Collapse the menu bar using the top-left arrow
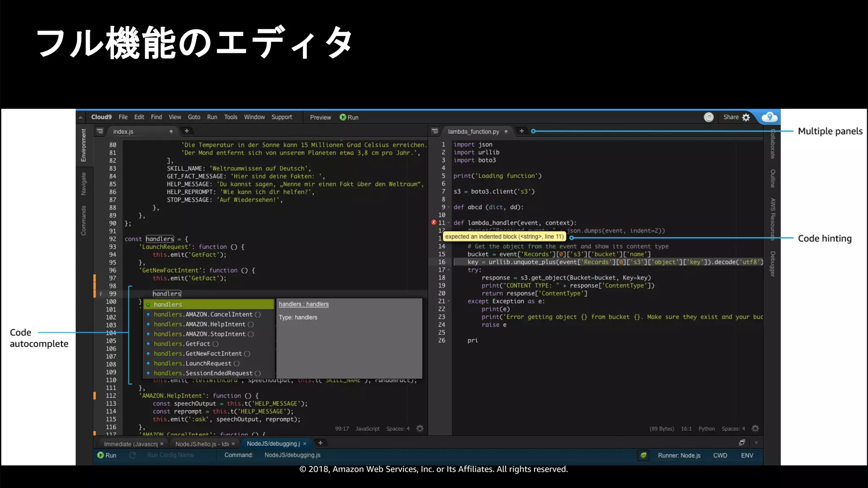Screen dimensions: 868x488 [81, 117]
